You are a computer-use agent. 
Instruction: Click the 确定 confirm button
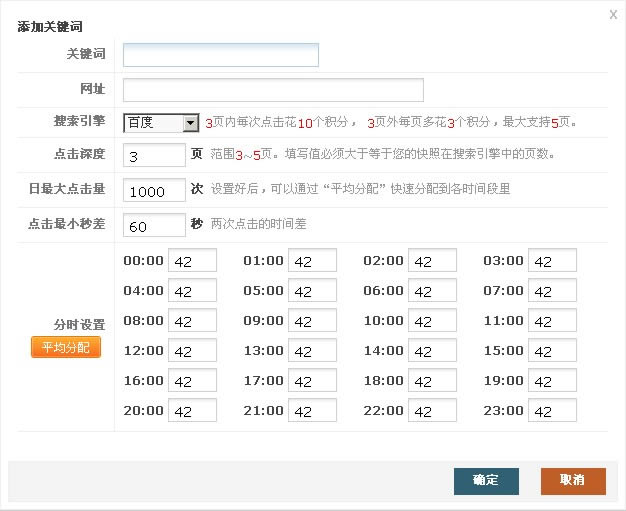[x=486, y=480]
